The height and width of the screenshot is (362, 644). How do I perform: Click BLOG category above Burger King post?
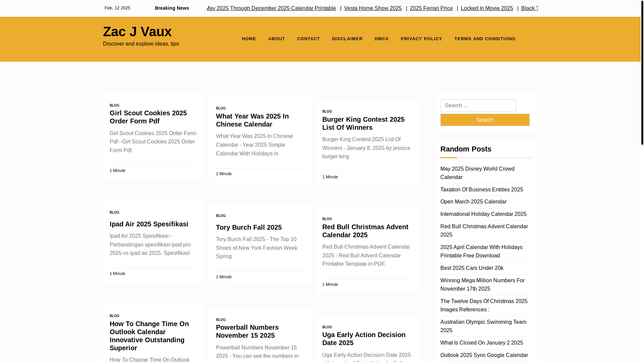pos(327,112)
